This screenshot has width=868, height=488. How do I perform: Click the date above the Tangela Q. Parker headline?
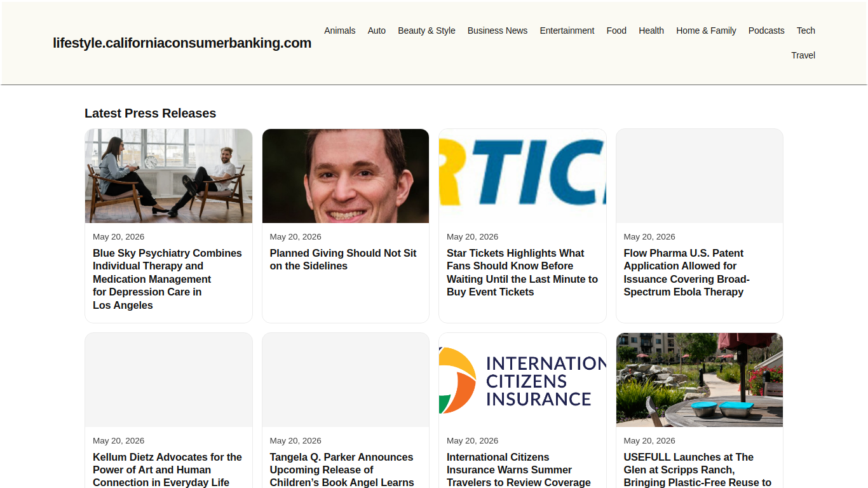295,440
